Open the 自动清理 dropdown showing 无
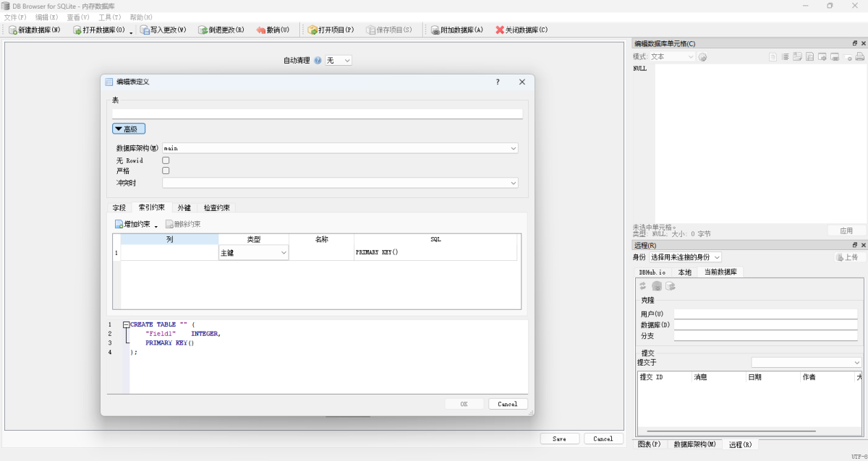Image resolution: width=868 pixels, height=461 pixels. 338,60
